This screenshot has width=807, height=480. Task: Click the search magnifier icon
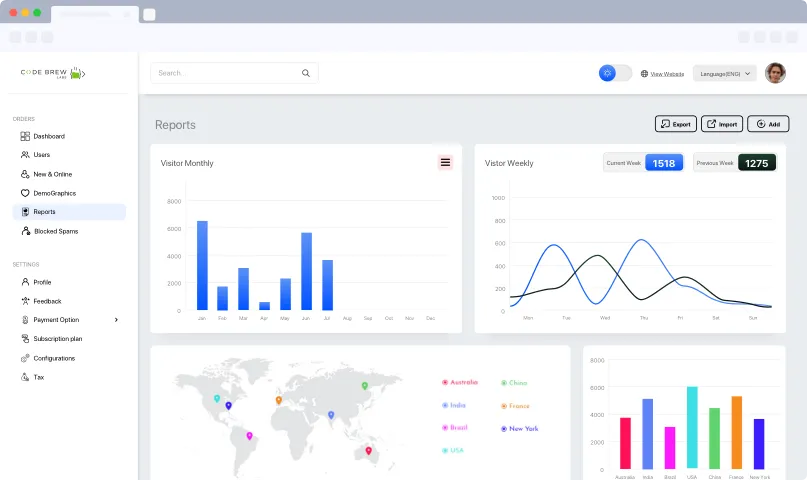(306, 73)
